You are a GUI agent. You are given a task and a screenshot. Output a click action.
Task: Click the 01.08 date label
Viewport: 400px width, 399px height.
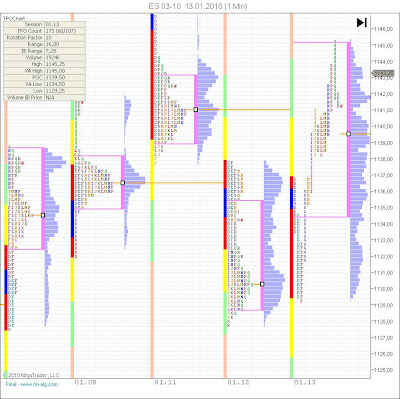[86, 382]
